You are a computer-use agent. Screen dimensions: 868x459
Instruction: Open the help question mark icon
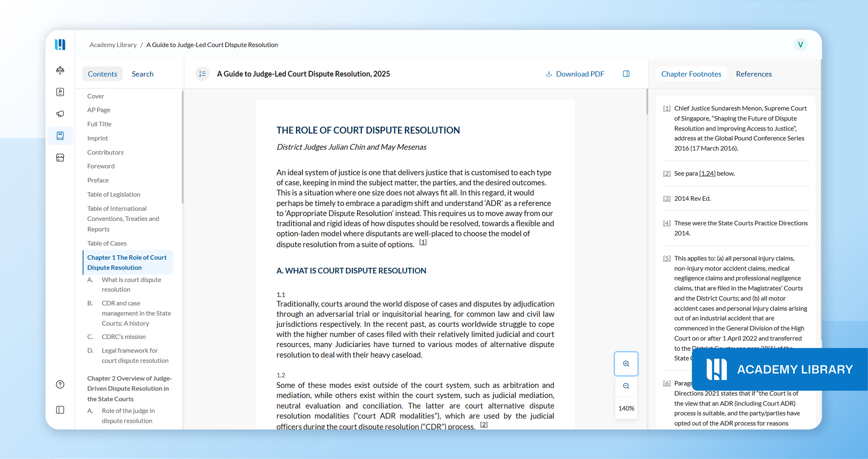point(60,384)
